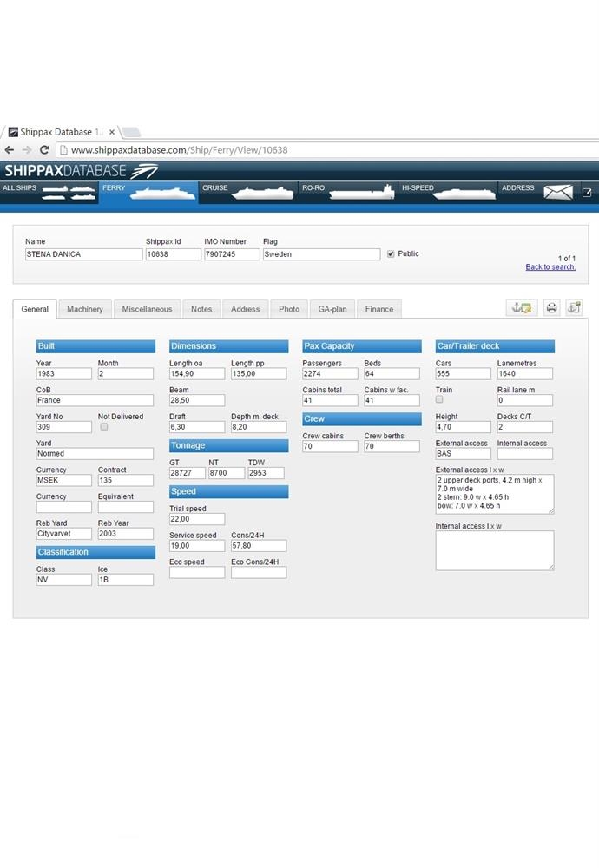Click the Name field STENA DANICA
599x868 pixels.
[83, 254]
